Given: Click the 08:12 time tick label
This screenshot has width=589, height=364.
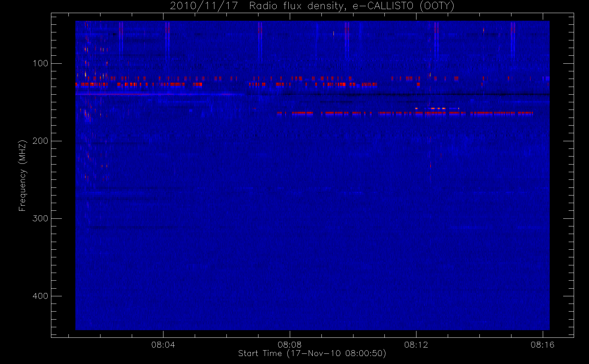Looking at the screenshot, I should point(416,345).
